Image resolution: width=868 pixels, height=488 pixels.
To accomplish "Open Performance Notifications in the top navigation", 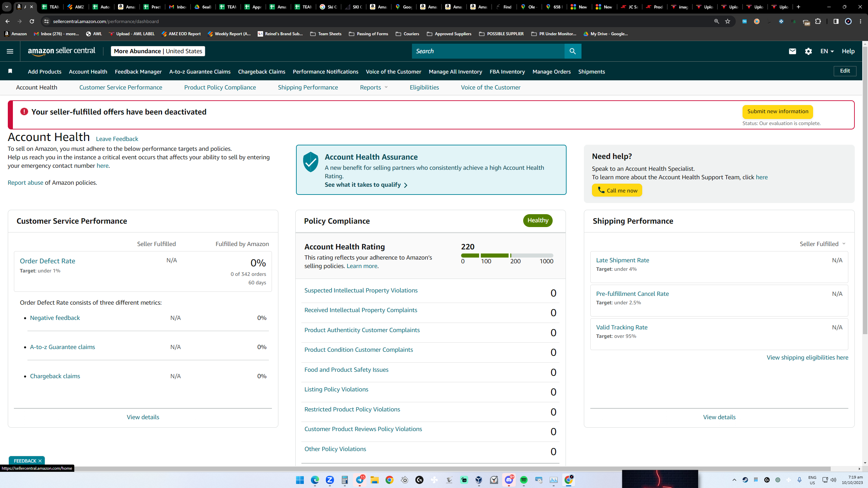I will click(x=325, y=72).
